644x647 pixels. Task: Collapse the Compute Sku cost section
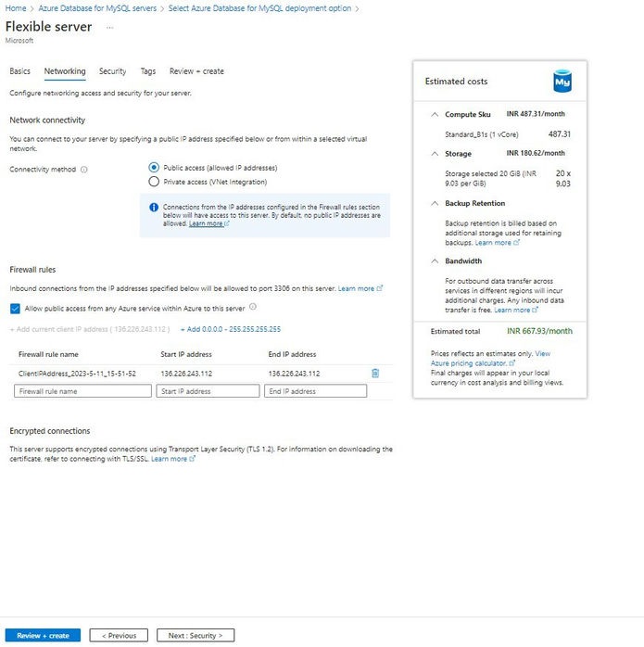coord(435,114)
